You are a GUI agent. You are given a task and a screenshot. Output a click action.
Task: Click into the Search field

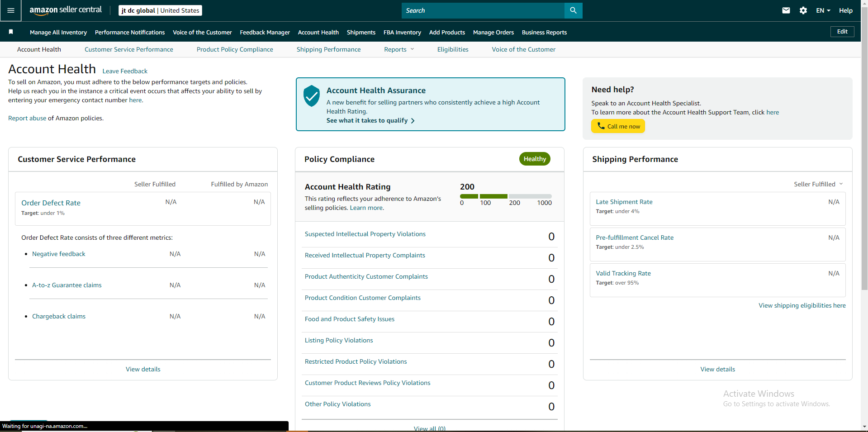point(483,10)
